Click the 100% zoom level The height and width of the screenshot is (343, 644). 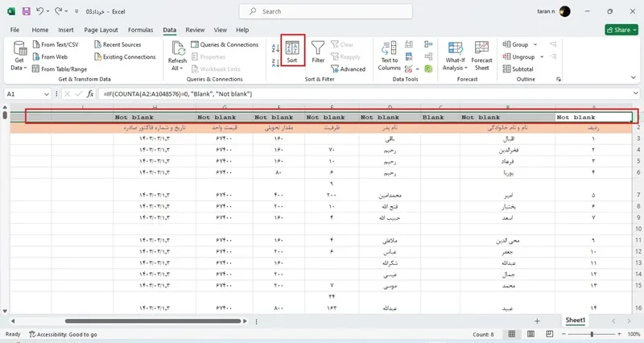(634, 334)
